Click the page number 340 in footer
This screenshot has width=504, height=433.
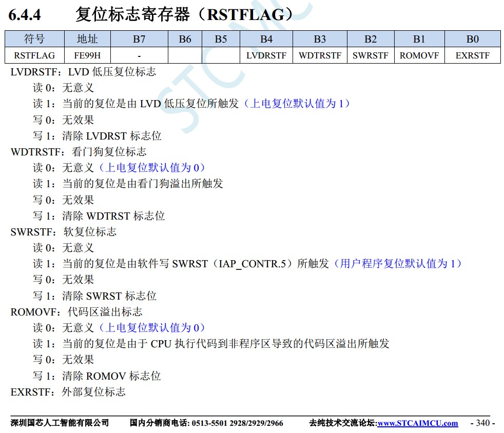[x=483, y=423]
